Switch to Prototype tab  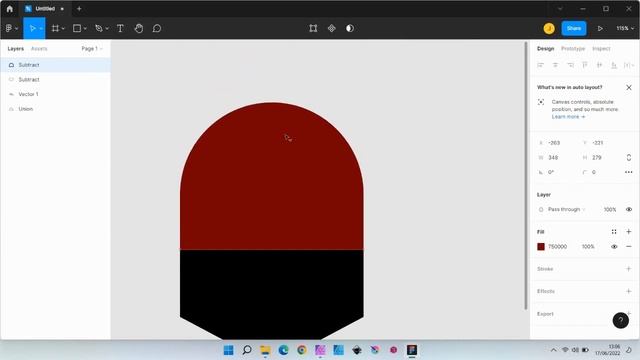tap(573, 49)
